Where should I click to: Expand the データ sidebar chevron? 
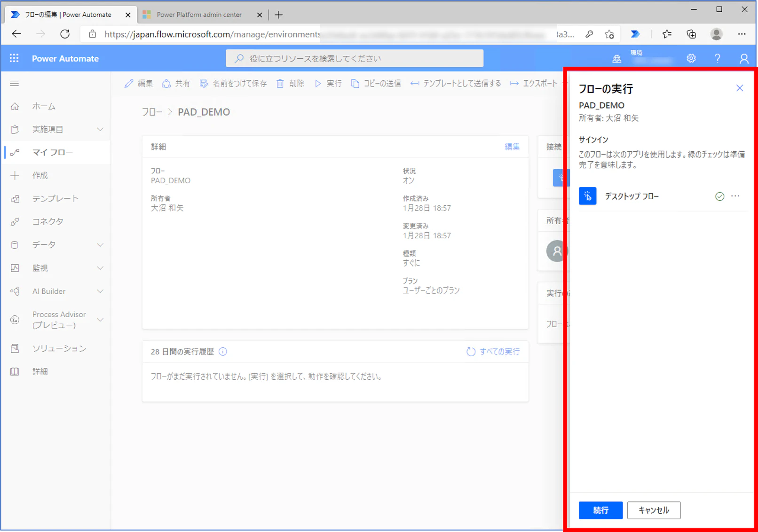click(x=100, y=245)
